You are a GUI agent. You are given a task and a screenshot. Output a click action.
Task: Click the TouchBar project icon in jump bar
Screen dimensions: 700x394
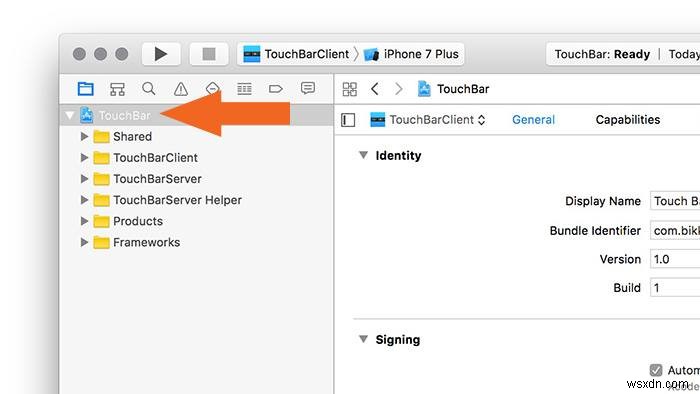424,89
